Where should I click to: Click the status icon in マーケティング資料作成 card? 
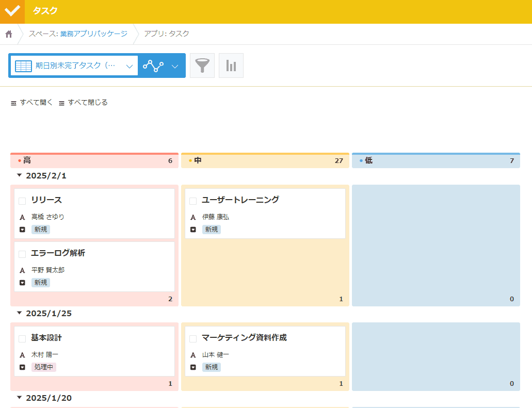click(x=193, y=367)
